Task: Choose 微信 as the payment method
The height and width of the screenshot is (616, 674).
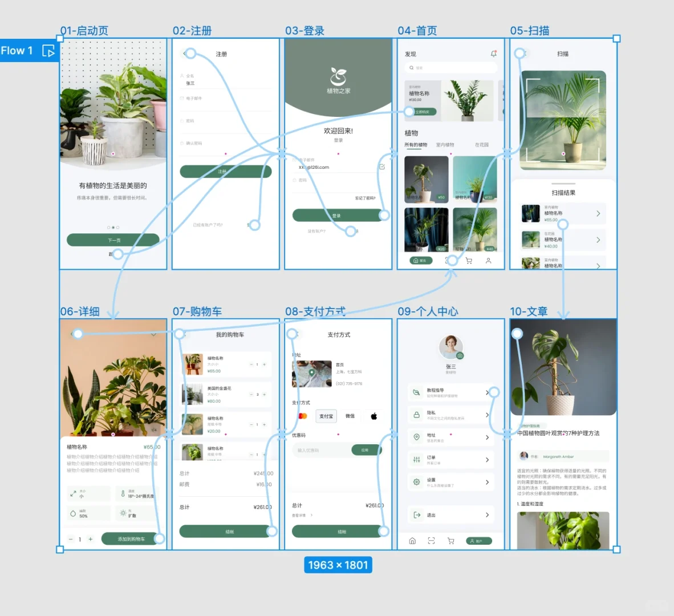Action: pos(350,416)
